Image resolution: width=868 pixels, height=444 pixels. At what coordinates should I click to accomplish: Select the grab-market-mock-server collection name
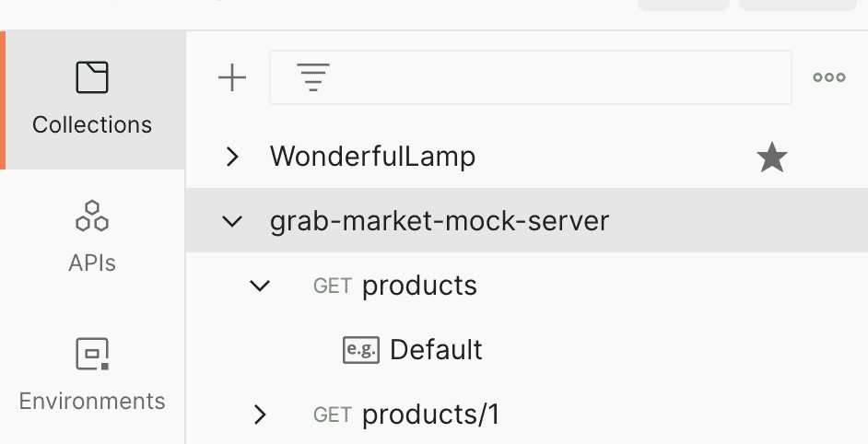pyautogui.click(x=440, y=221)
